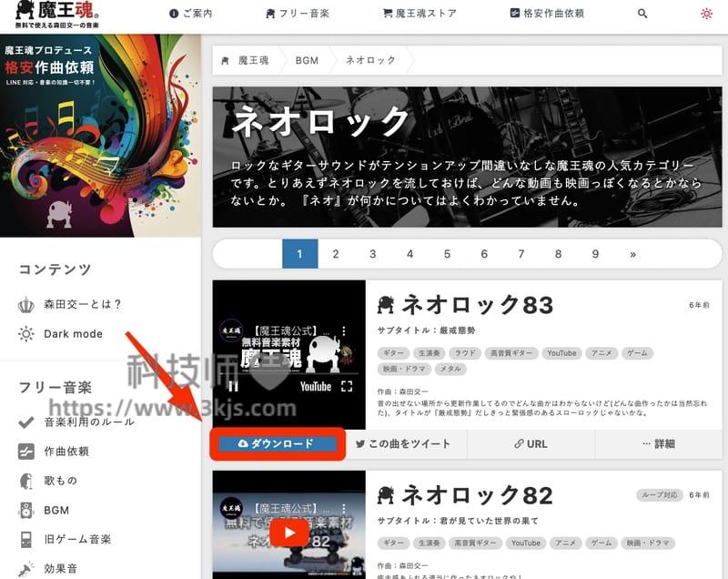Click the 魔王魂 breadcrumb home link
Screen dimensions: 728x579
[x=245, y=60]
